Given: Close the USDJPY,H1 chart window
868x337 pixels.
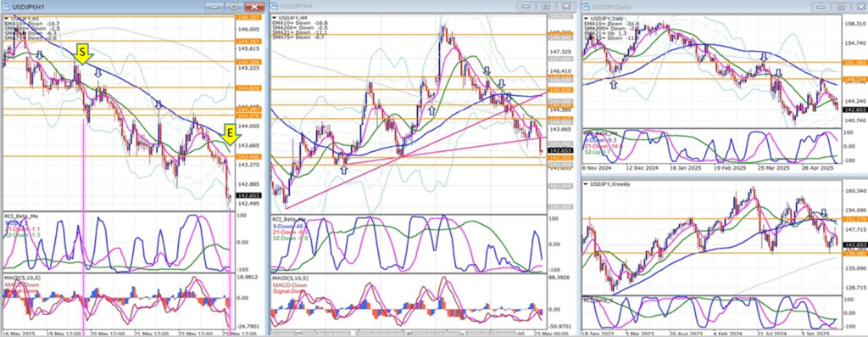Looking at the screenshot, I should click(x=253, y=7).
